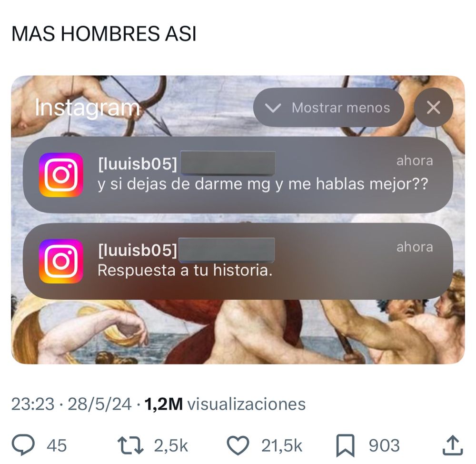Open the attached screenshot image thumbnail
476x464 pixels.
tap(238, 220)
